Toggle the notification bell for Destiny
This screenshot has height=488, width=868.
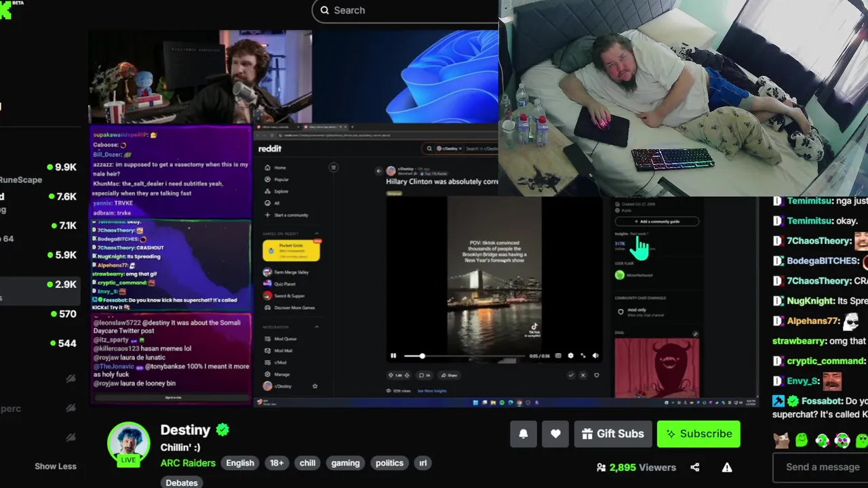(524, 434)
